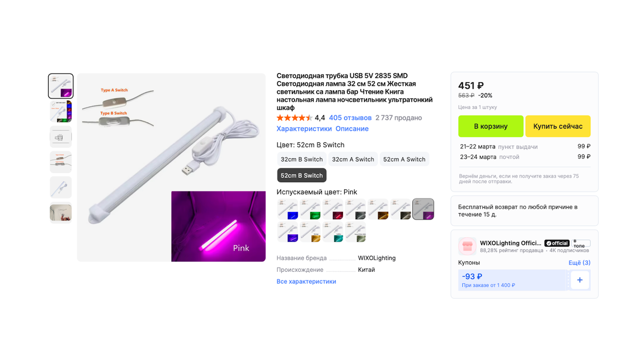
Task: Pick the red light color option
Action: click(x=333, y=209)
